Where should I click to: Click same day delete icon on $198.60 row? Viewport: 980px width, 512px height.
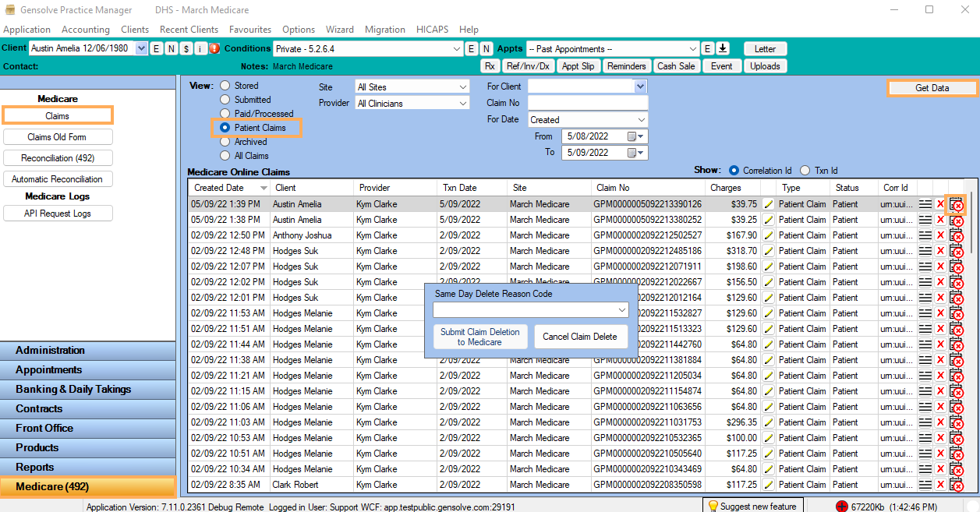point(956,267)
